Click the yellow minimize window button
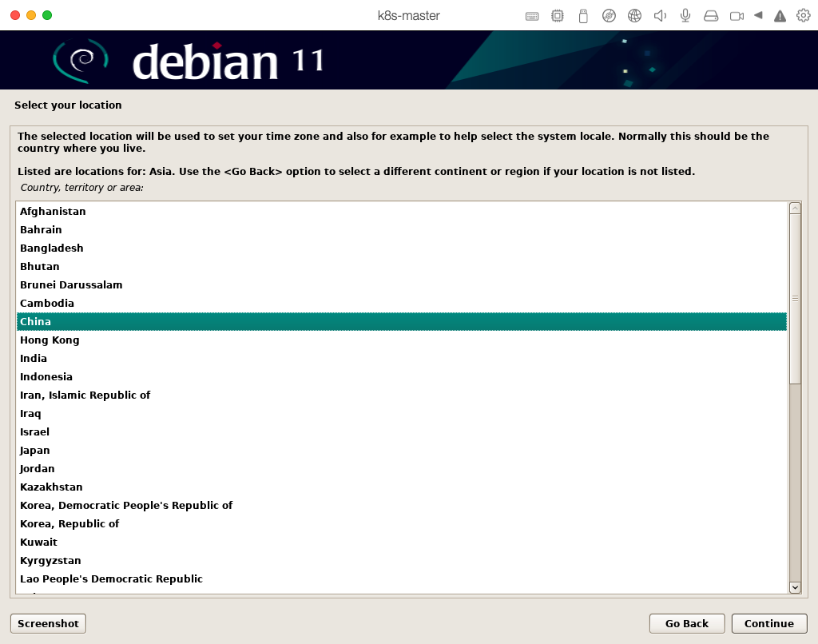818x644 pixels. [31, 15]
